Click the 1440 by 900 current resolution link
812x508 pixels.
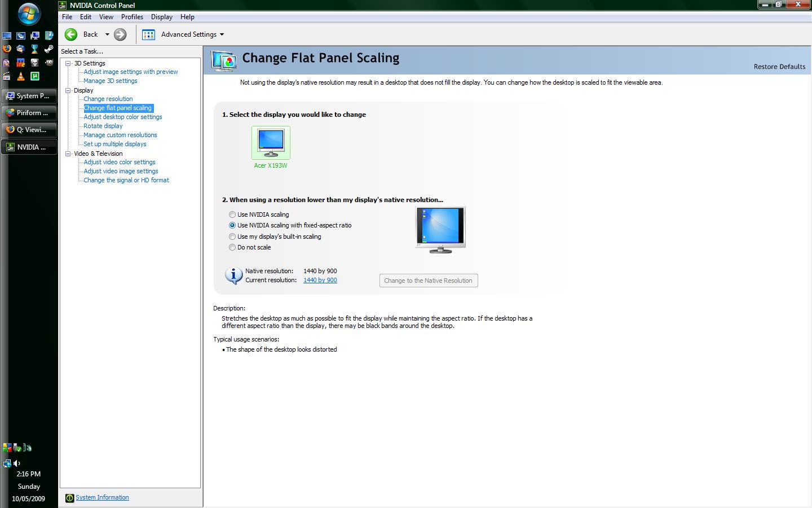point(320,280)
